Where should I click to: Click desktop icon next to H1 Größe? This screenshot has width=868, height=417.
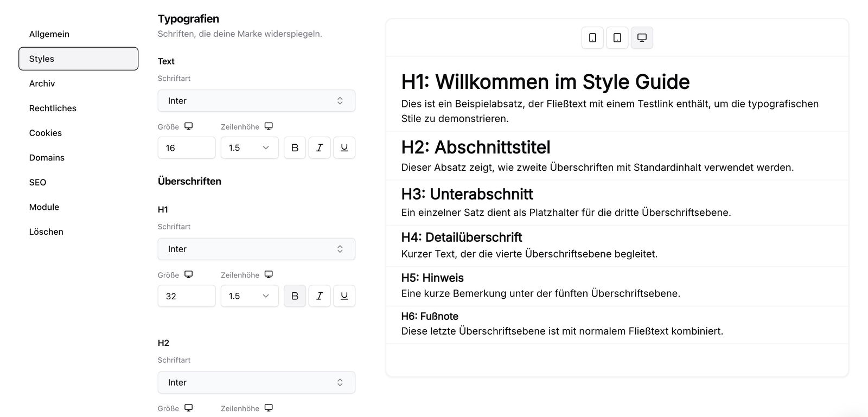point(188,274)
